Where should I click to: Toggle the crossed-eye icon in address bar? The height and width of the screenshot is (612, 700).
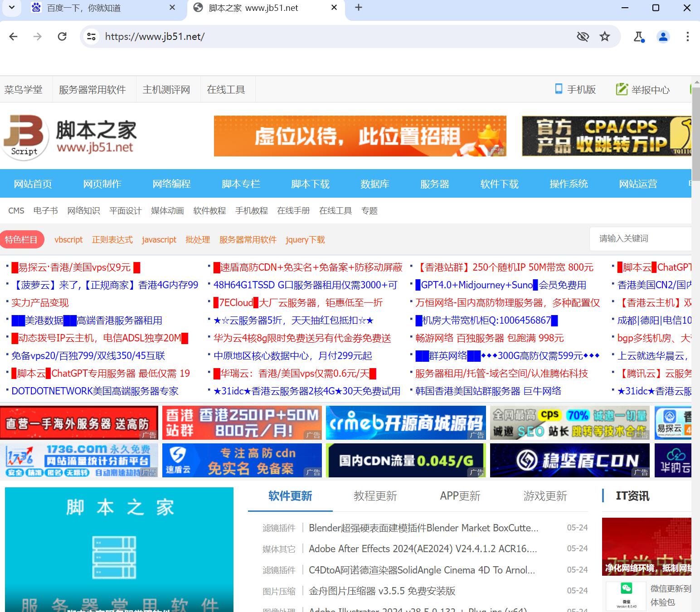coord(583,36)
